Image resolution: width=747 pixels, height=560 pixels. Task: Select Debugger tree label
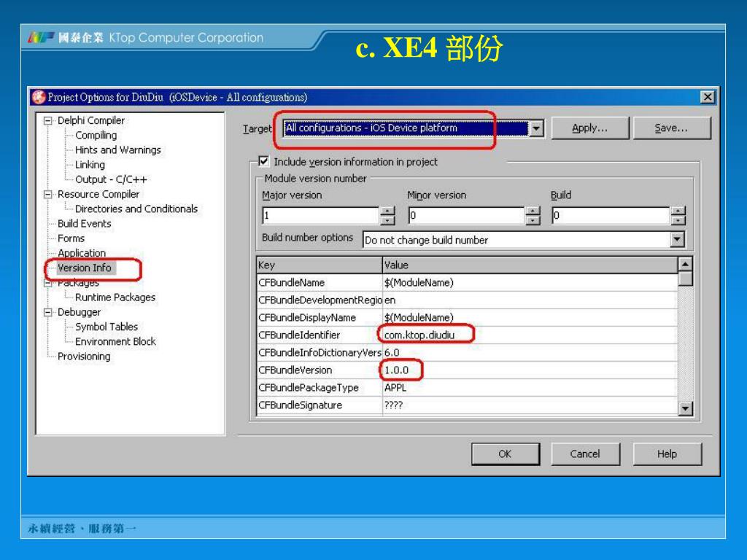[x=79, y=312]
